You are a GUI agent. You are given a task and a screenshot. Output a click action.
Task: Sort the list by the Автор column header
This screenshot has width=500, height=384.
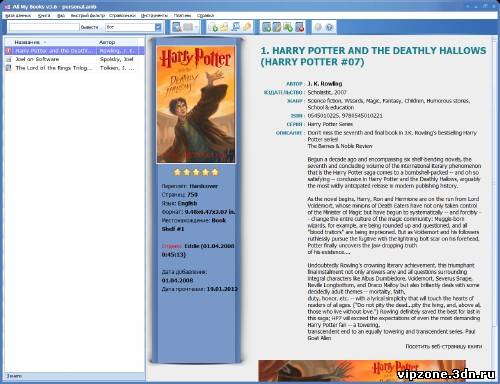coord(117,42)
